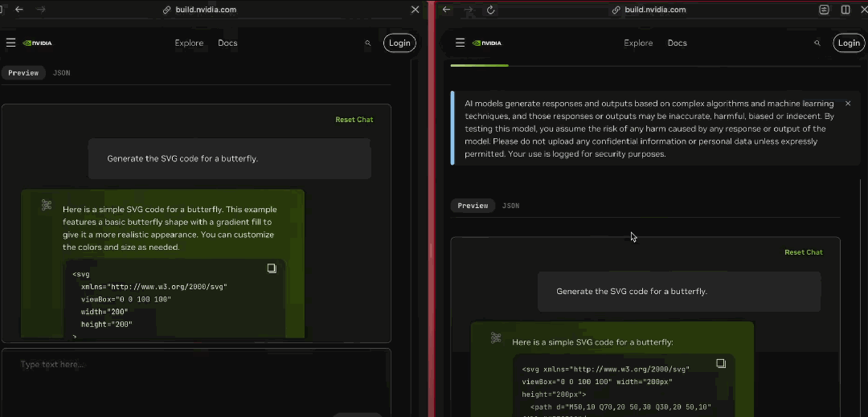Click the prompt message in the left chat
The width and height of the screenshot is (868, 417).
pyautogui.click(x=230, y=159)
